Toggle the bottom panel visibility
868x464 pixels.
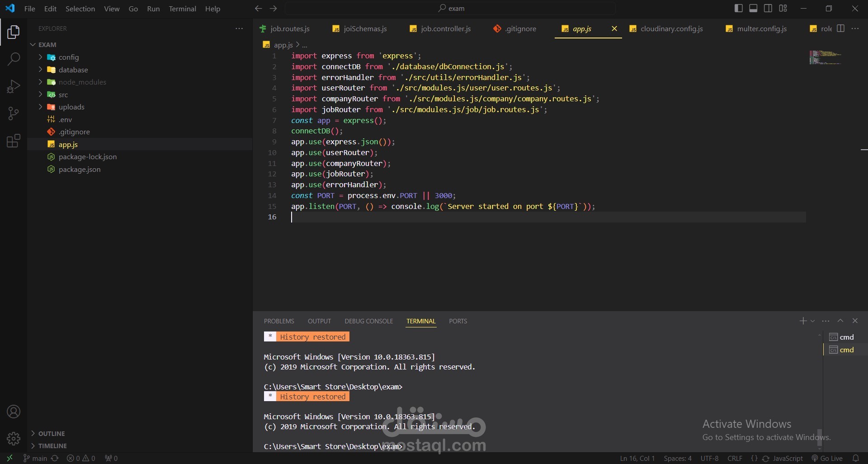[753, 8]
